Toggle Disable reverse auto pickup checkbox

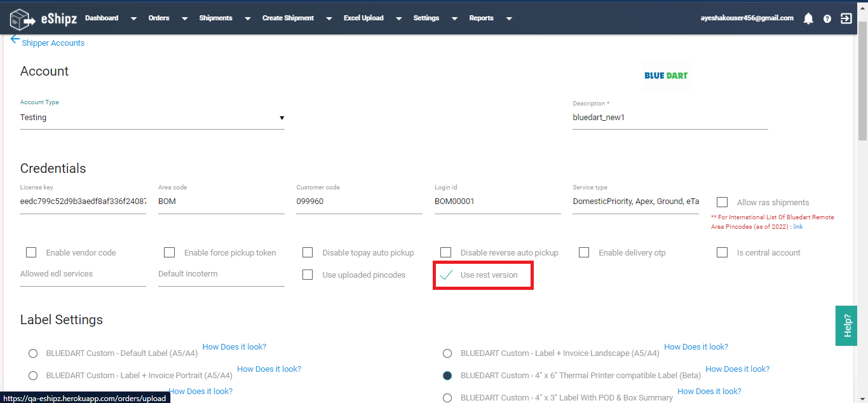coord(445,252)
